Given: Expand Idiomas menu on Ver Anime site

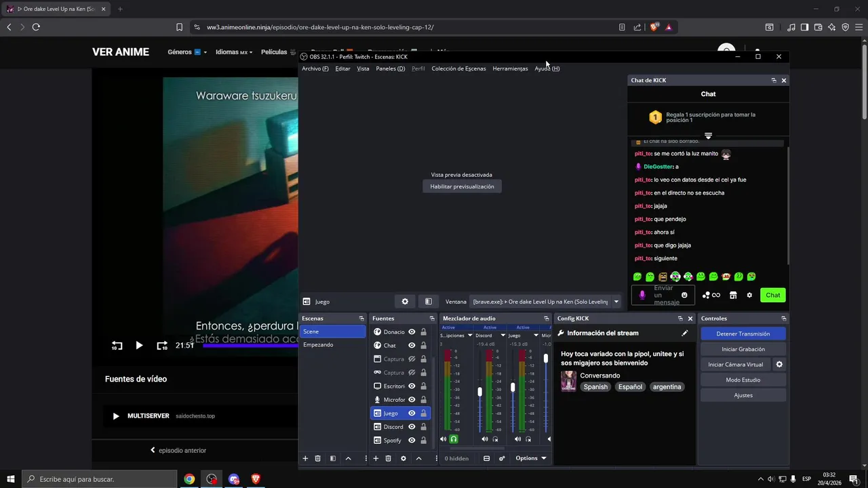Looking at the screenshot, I should [x=234, y=52].
